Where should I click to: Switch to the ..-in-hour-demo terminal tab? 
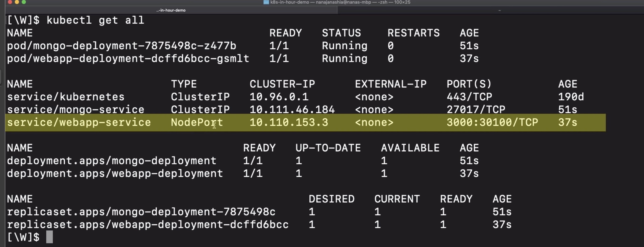pos(171,10)
